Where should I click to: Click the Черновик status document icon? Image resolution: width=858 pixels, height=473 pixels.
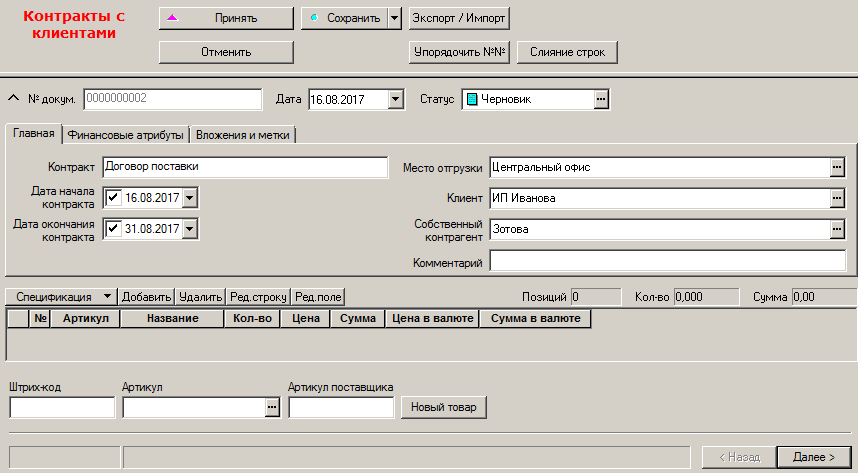tap(472, 100)
